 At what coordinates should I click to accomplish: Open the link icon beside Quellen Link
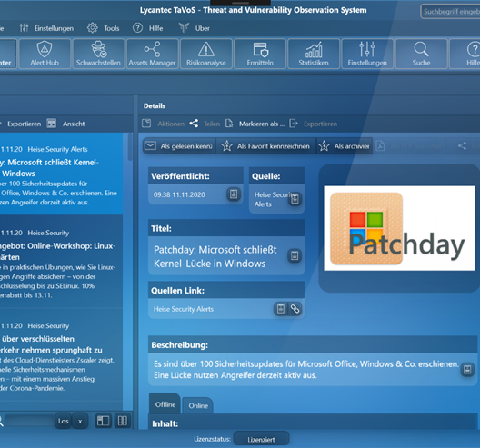tap(295, 309)
